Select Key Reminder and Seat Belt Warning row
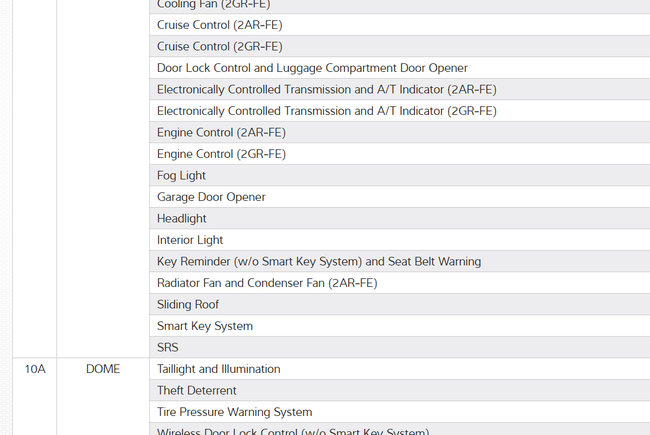The width and height of the screenshot is (650, 435). point(318,262)
